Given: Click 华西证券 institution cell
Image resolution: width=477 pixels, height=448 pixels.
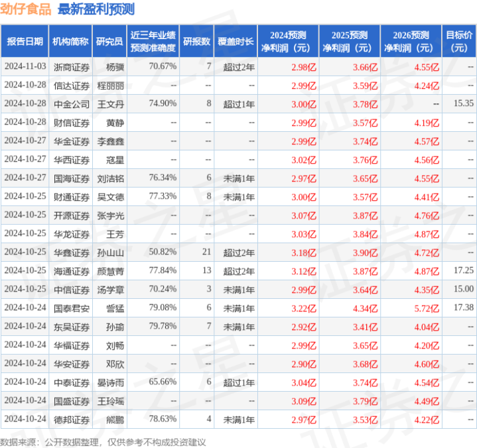Looking at the screenshot, I should pyautogui.click(x=72, y=160).
